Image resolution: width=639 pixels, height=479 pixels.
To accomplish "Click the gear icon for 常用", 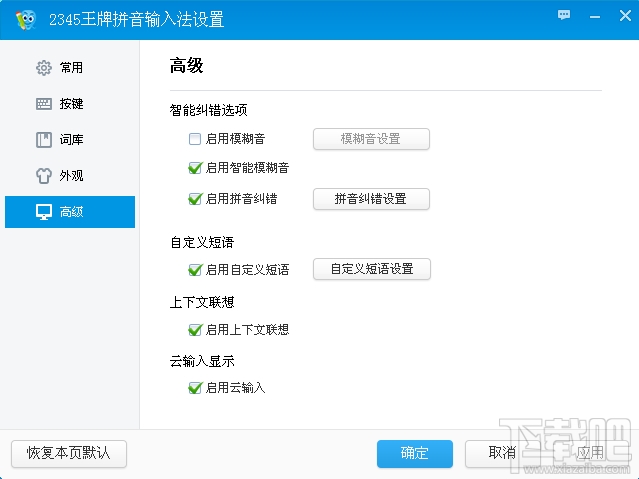I will [44, 68].
